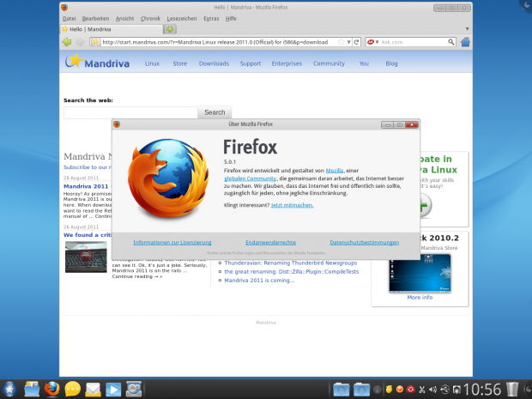Viewport: 532px width, 399px height.
Task: Open the Chronik menu
Action: click(150, 19)
